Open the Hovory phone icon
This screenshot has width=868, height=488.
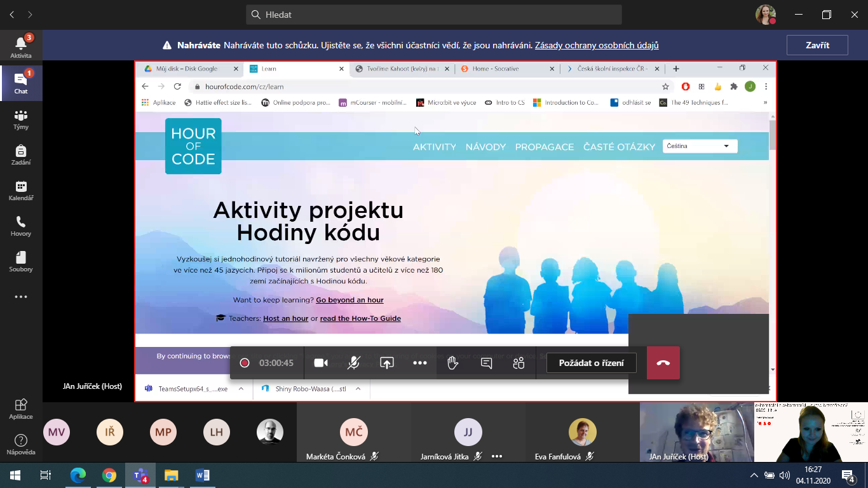[x=21, y=226]
